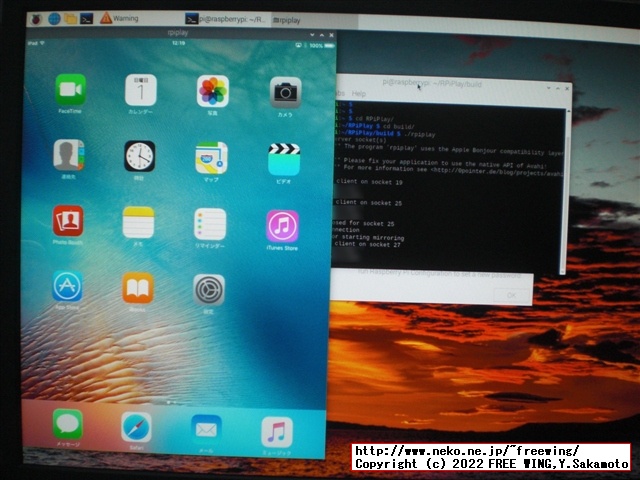Open the Photos app icon
The width and height of the screenshot is (640, 480).
click(213, 91)
